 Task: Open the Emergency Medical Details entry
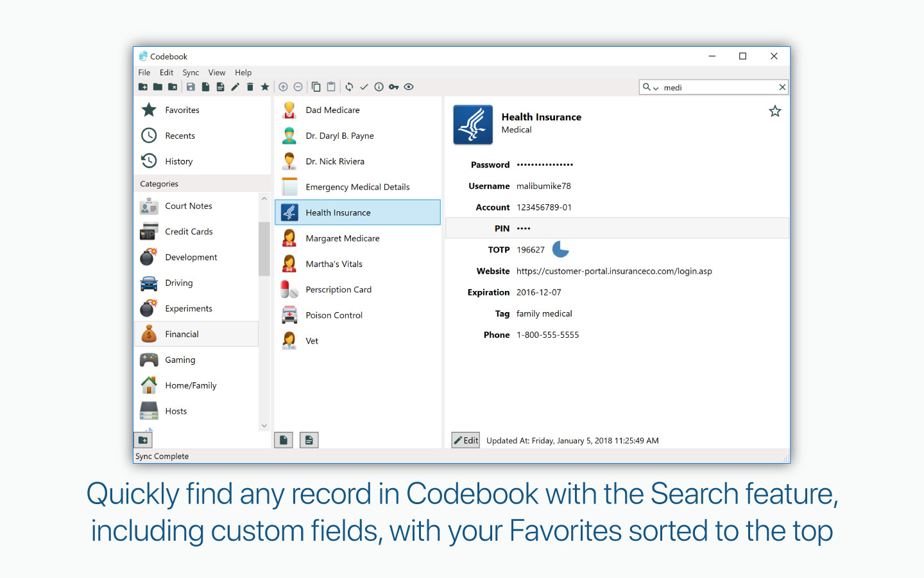358,187
